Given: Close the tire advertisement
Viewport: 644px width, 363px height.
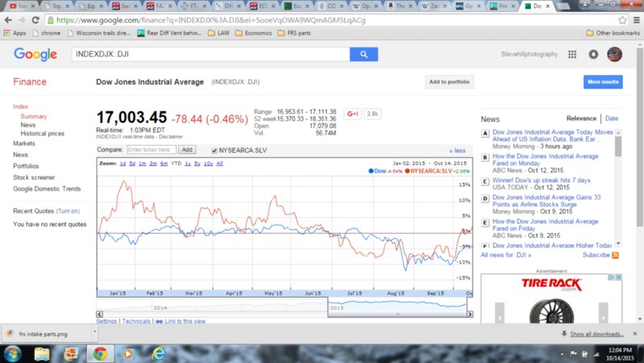Looking at the screenshot, I should coord(618,277).
